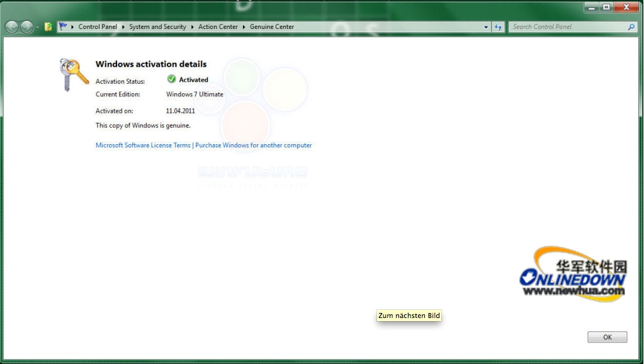Expand the chevron after System and Security
The height and width of the screenshot is (364, 644).
point(192,27)
